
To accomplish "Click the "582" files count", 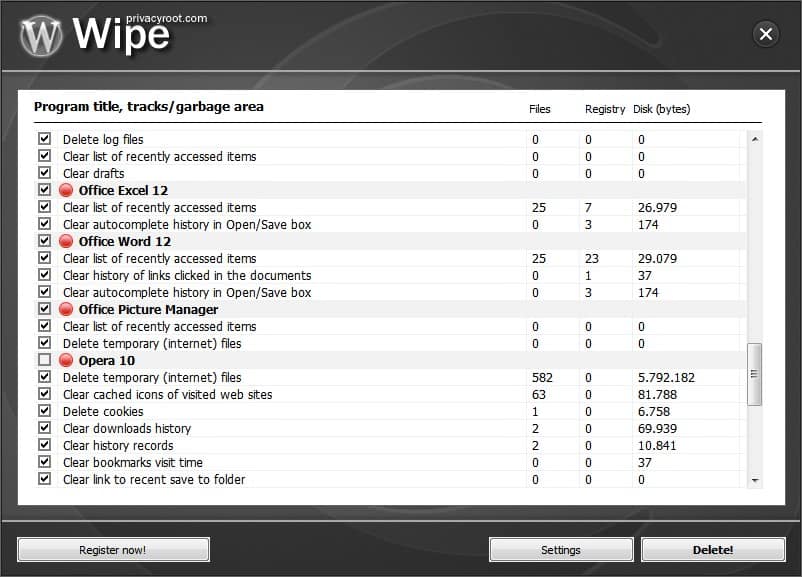I will coord(542,378).
